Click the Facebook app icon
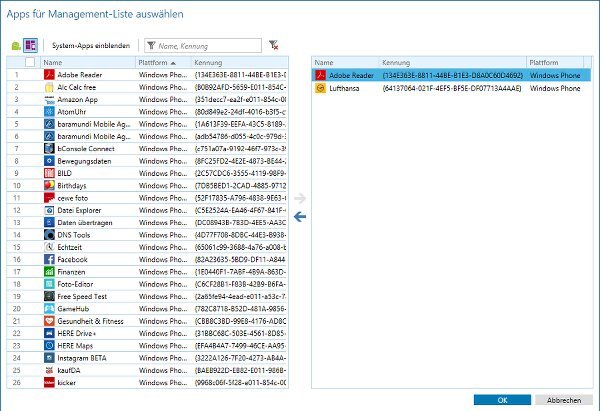The width and height of the screenshot is (600, 411). pyautogui.click(x=49, y=259)
